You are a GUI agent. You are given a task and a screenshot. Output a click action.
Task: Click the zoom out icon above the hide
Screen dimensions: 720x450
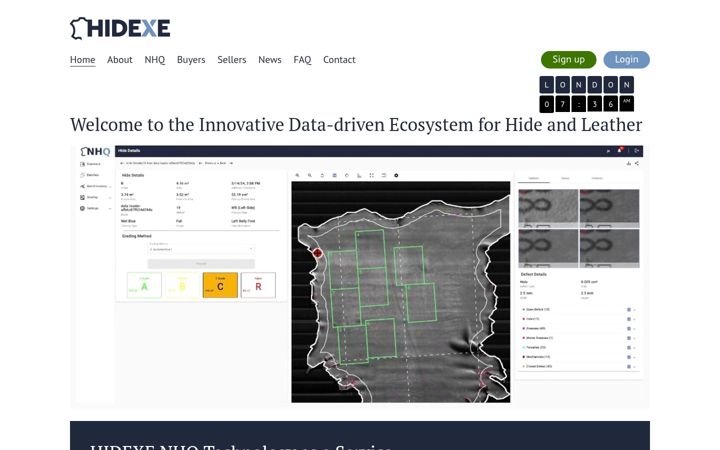pos(310,175)
